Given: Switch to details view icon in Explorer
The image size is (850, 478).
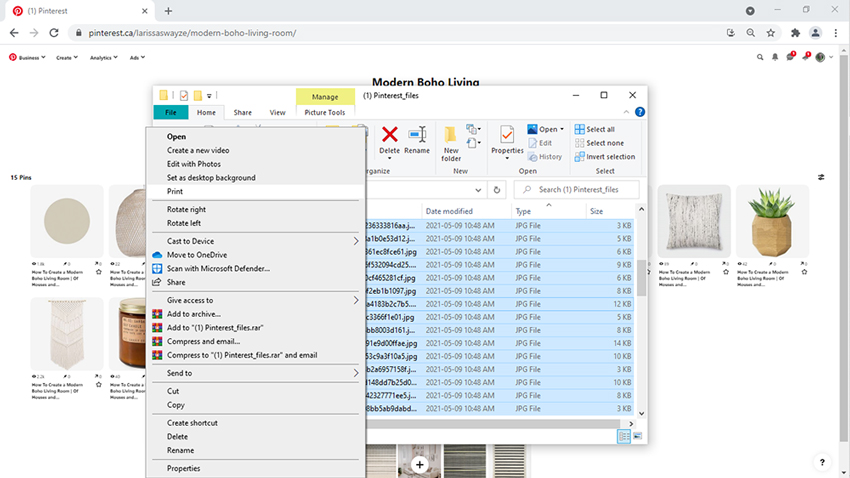Looking at the screenshot, I should point(624,436).
